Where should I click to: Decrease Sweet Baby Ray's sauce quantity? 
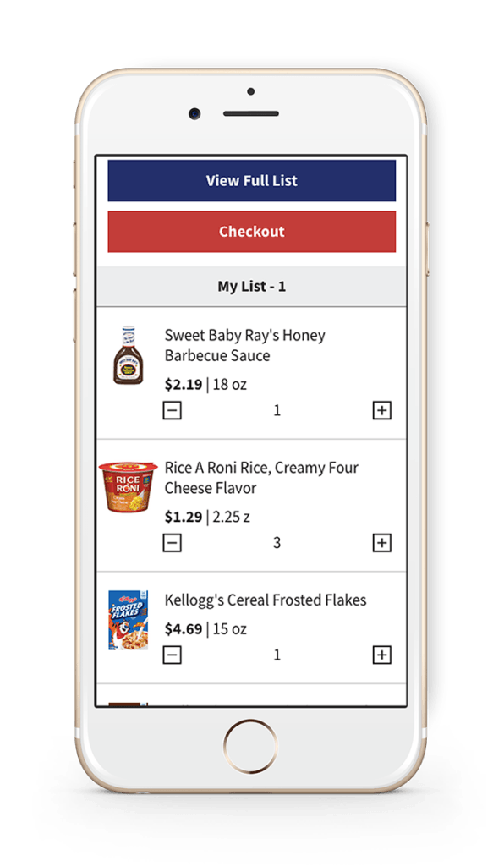point(173,410)
